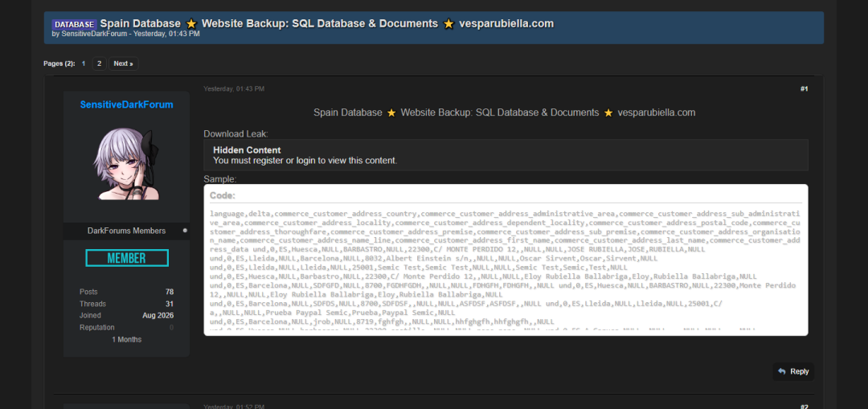
Task: Click the Reputation value 0
Action: [x=172, y=328]
